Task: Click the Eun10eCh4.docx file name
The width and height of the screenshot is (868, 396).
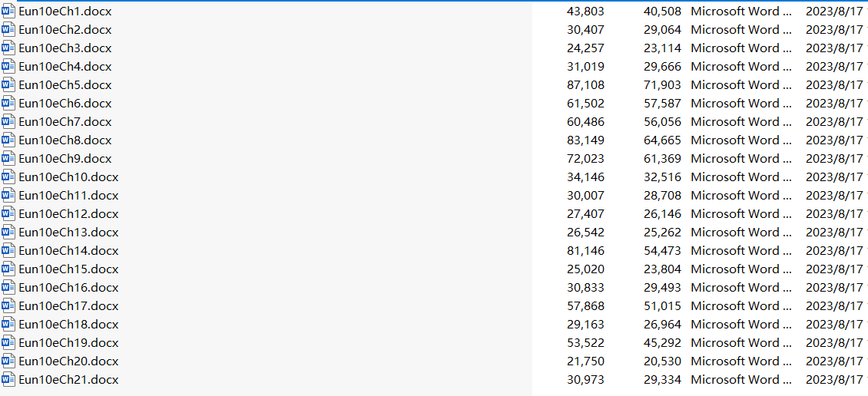Action: pos(65,66)
